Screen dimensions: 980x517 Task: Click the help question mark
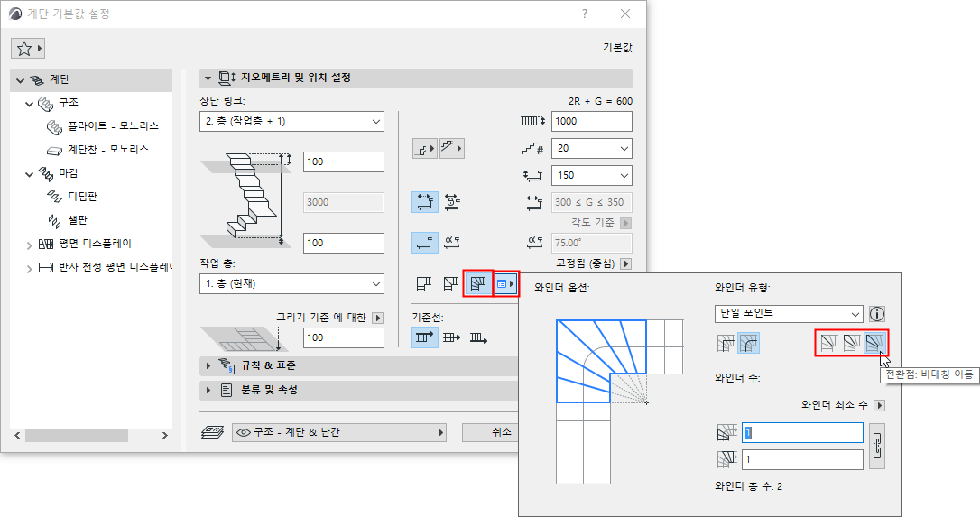tap(585, 14)
